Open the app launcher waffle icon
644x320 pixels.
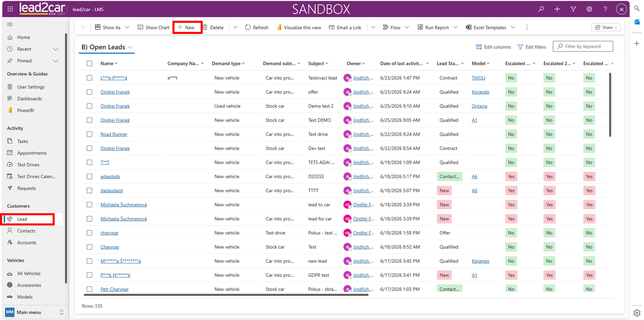coord(10,9)
